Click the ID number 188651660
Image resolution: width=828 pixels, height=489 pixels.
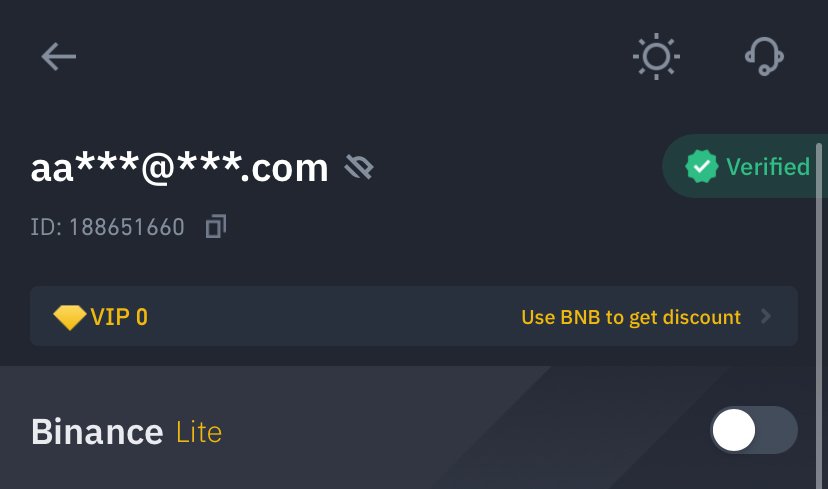coord(127,227)
